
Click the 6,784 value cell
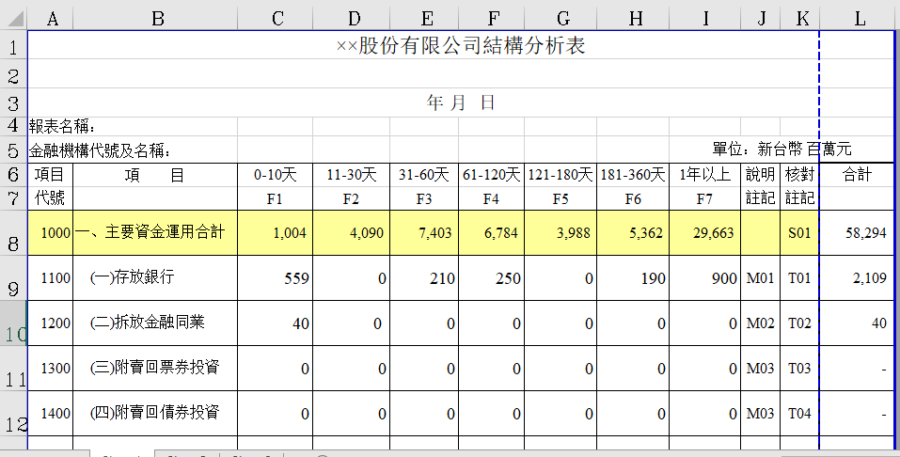491,233
